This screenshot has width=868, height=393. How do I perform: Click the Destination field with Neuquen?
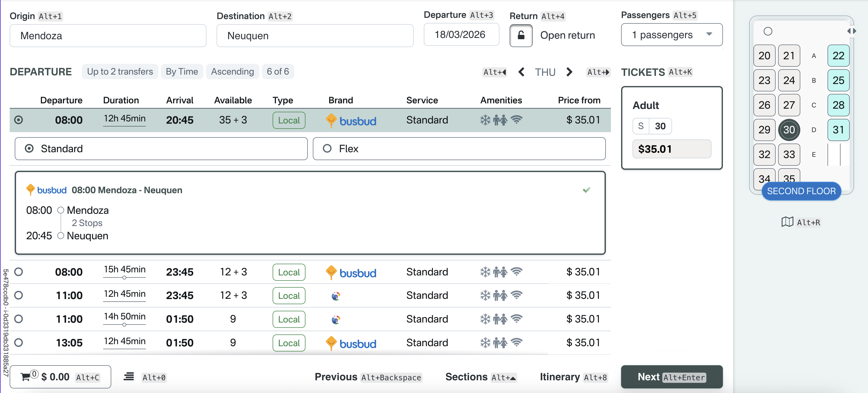pos(314,36)
